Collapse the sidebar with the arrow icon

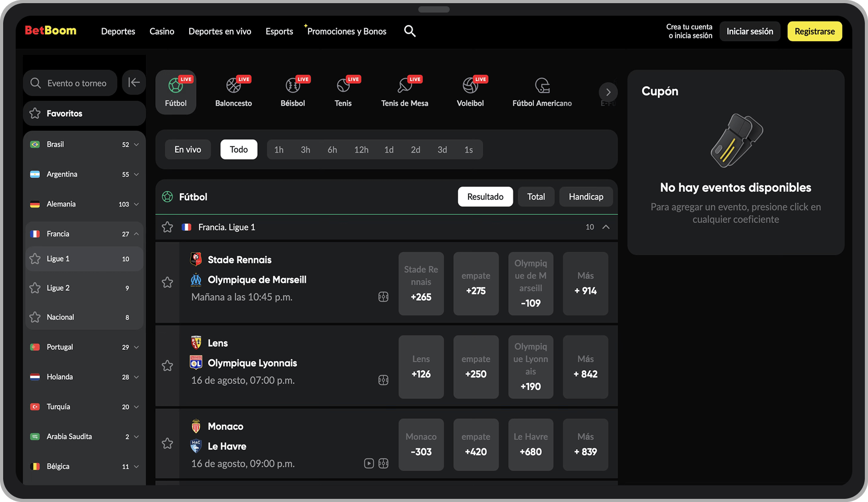point(134,82)
